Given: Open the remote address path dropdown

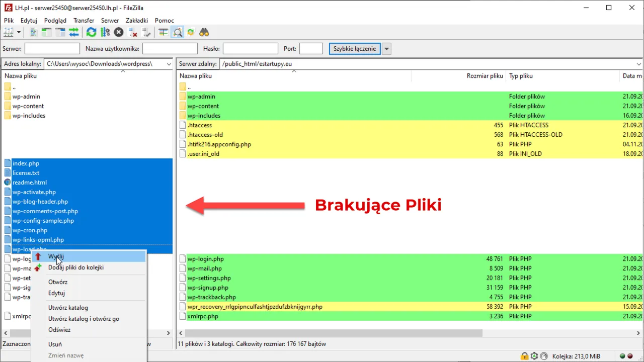Looking at the screenshot, I should [639, 64].
